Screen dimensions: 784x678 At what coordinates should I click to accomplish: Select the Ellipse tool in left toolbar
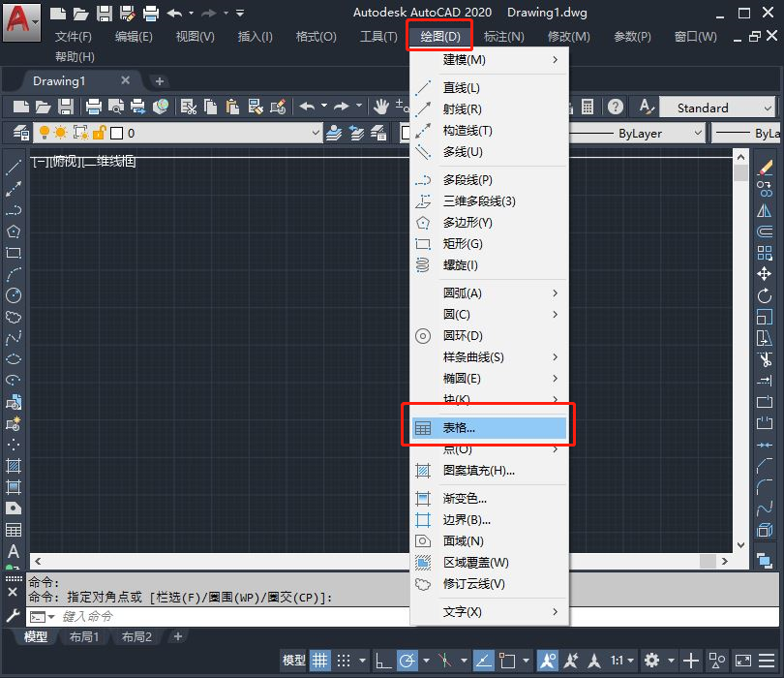[x=13, y=359]
